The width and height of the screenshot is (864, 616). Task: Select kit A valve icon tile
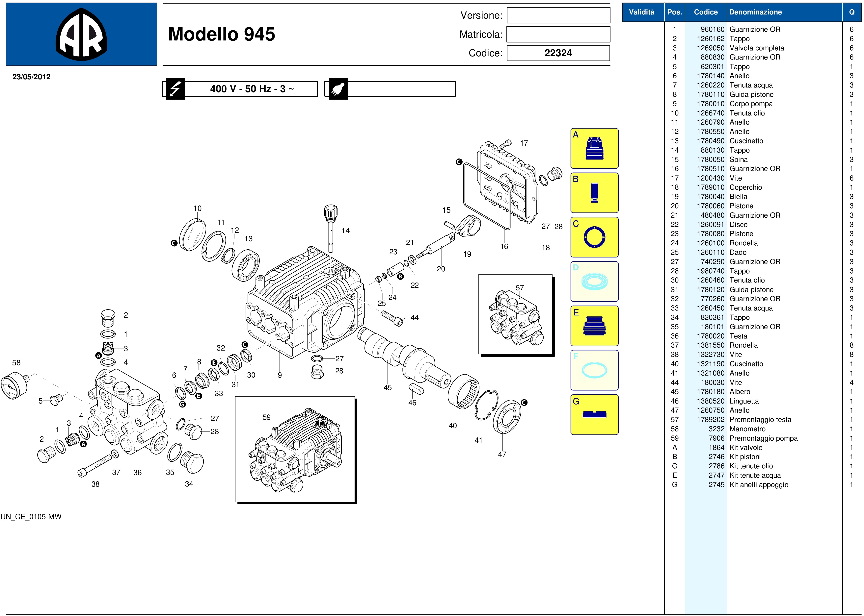[594, 149]
